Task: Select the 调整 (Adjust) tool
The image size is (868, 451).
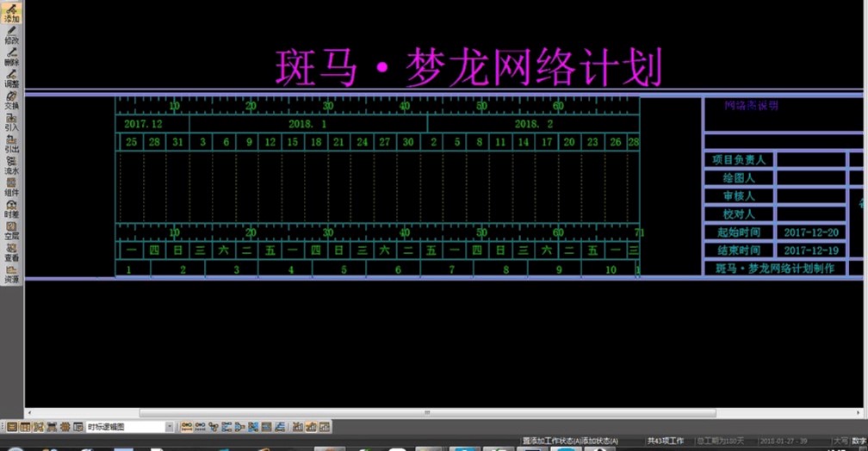Action: coord(11,77)
